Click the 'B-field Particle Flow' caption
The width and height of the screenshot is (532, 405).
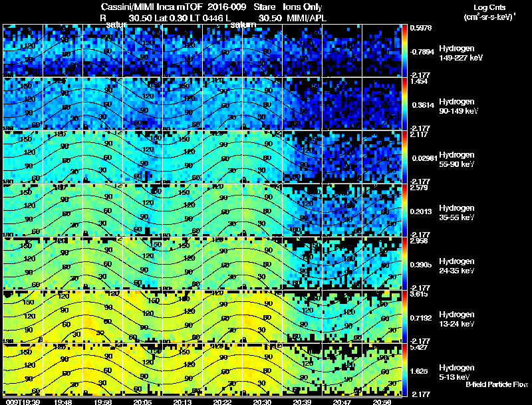(497, 384)
